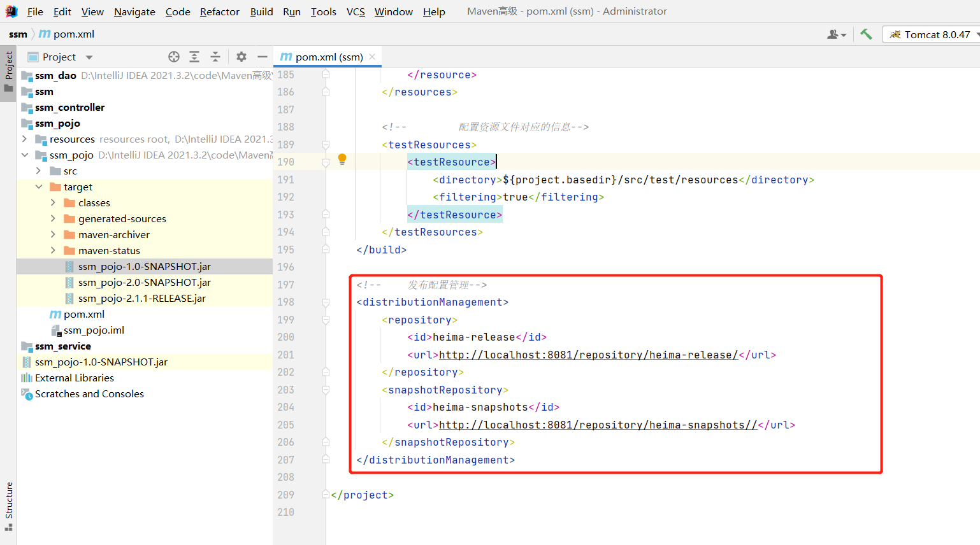Open the Help menu
Screen dimensions: 980x545
click(x=434, y=11)
